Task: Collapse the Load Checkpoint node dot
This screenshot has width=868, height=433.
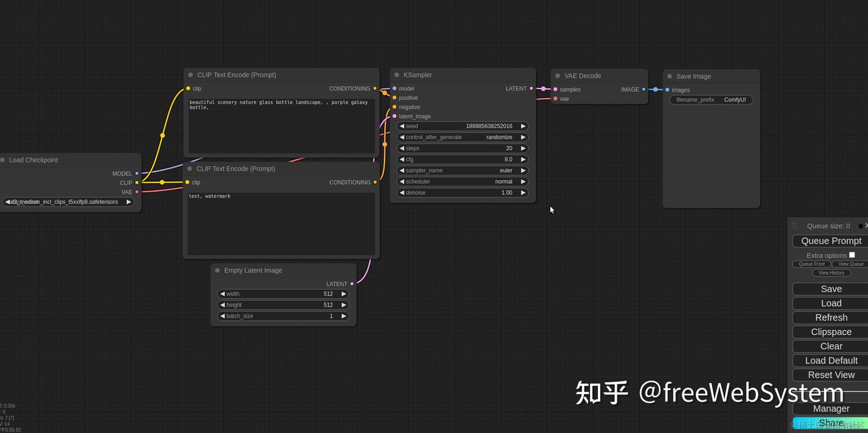Action: tap(2, 160)
